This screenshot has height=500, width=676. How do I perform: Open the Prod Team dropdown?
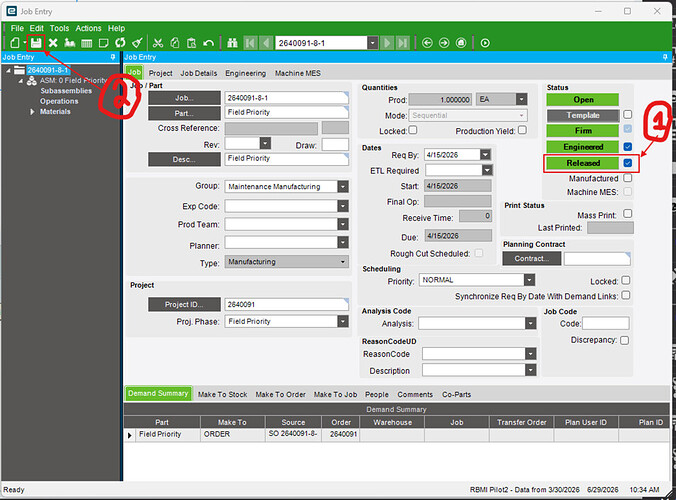[343, 224]
